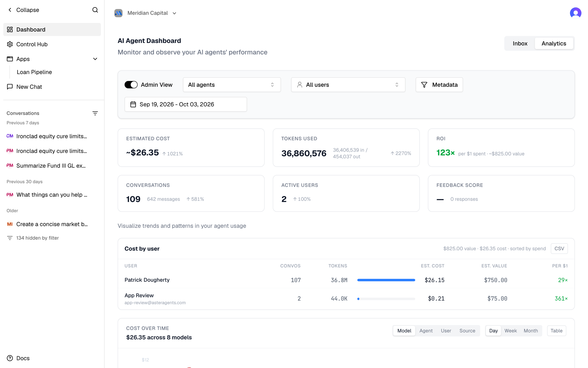Switch to the Analytics tab
The image size is (588, 368).
click(x=554, y=44)
